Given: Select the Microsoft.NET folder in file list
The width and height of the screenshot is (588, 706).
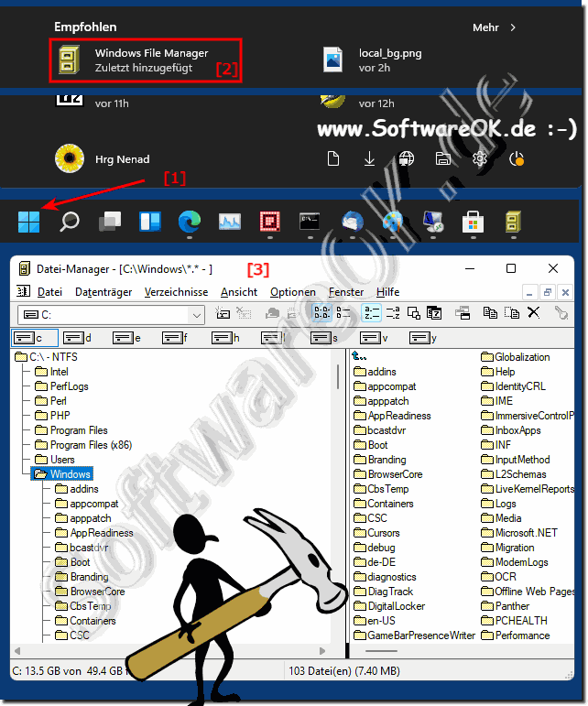Looking at the screenshot, I should click(x=519, y=533).
